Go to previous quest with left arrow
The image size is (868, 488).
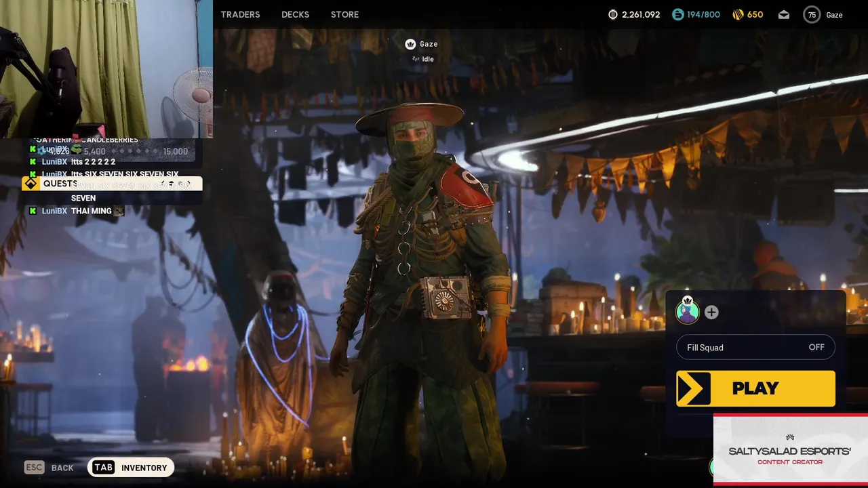click(x=164, y=184)
